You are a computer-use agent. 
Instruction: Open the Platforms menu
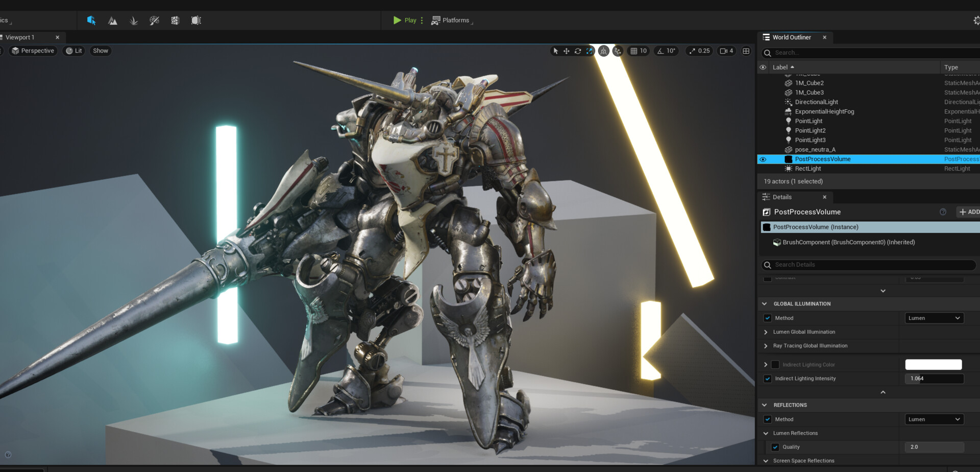[451, 20]
